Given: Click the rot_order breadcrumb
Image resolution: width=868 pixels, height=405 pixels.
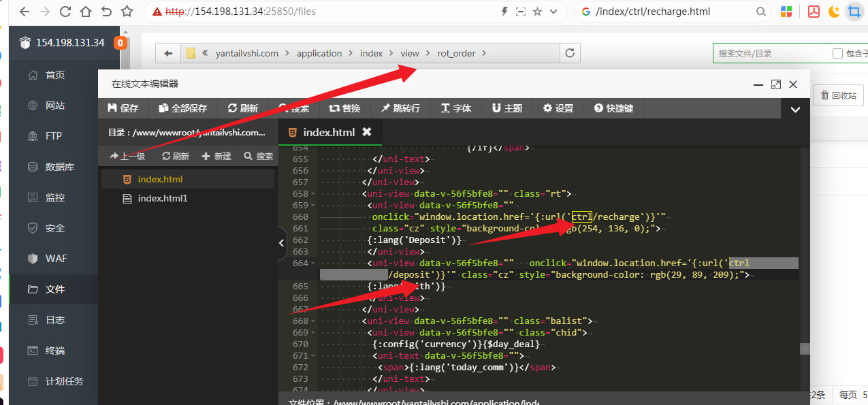Looking at the screenshot, I should [456, 53].
